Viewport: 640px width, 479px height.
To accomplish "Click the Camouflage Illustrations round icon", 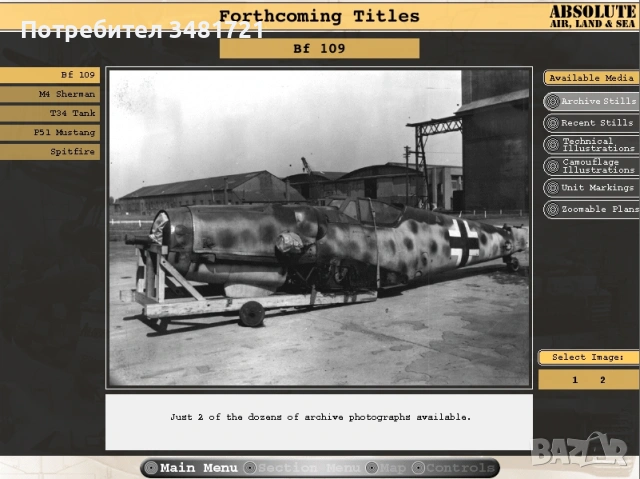I will click(552, 166).
